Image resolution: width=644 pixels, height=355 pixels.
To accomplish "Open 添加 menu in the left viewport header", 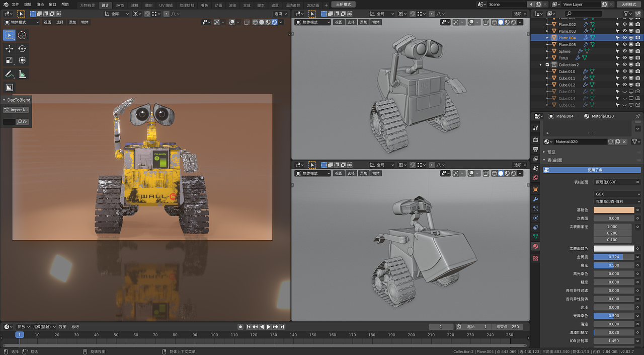I will click(x=72, y=22).
